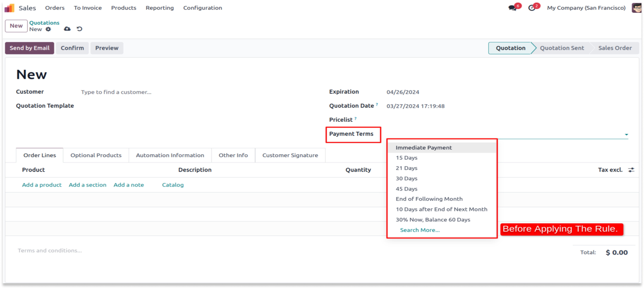Click the Customer input field
The width and height of the screenshot is (644, 288).
[116, 92]
